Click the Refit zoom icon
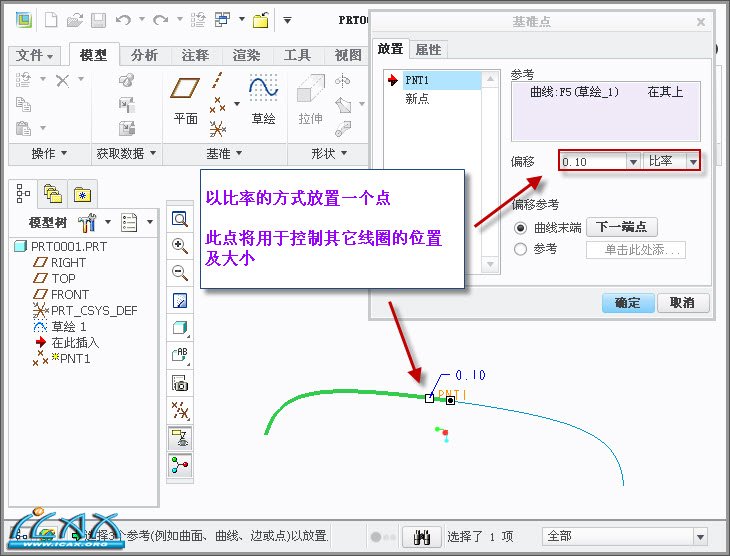This screenshot has height=556, width=730. (180, 218)
